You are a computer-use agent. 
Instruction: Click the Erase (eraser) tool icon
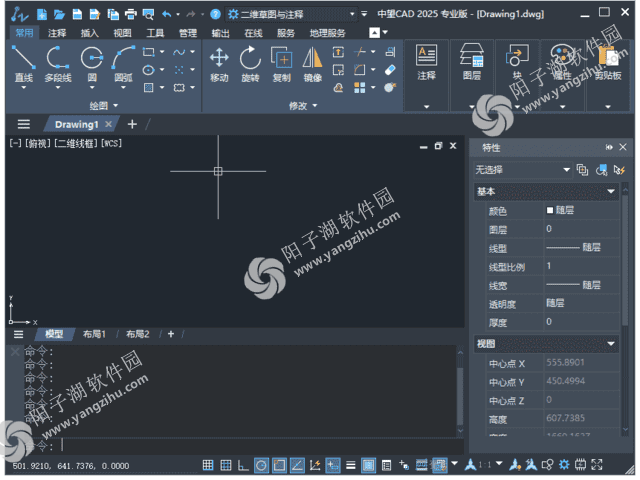click(390, 70)
